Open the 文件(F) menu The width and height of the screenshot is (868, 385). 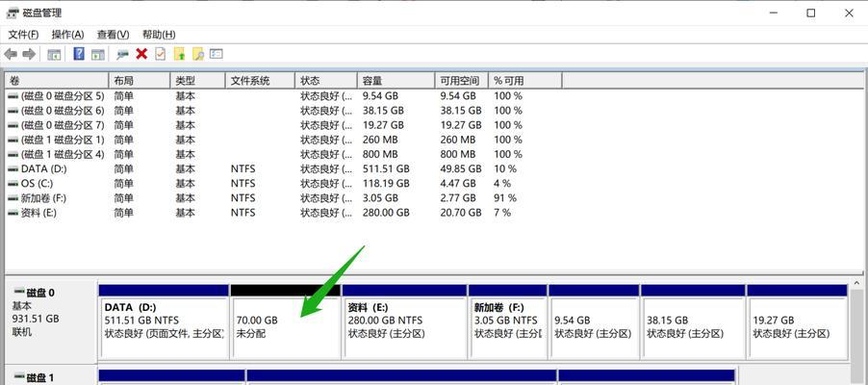click(23, 35)
